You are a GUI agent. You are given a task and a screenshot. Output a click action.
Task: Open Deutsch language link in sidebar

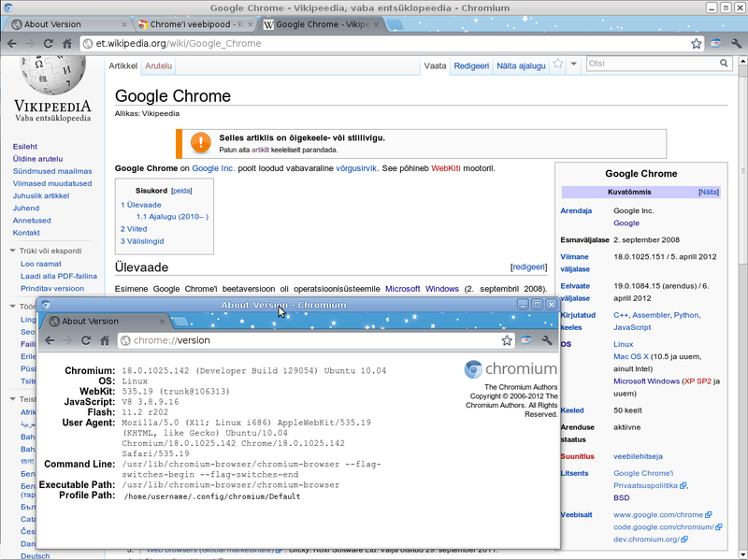pyautogui.click(x=35, y=555)
